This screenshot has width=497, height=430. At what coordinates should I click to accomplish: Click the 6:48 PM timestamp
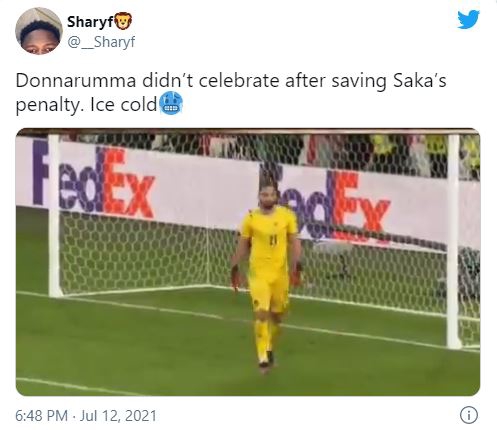tap(42, 416)
